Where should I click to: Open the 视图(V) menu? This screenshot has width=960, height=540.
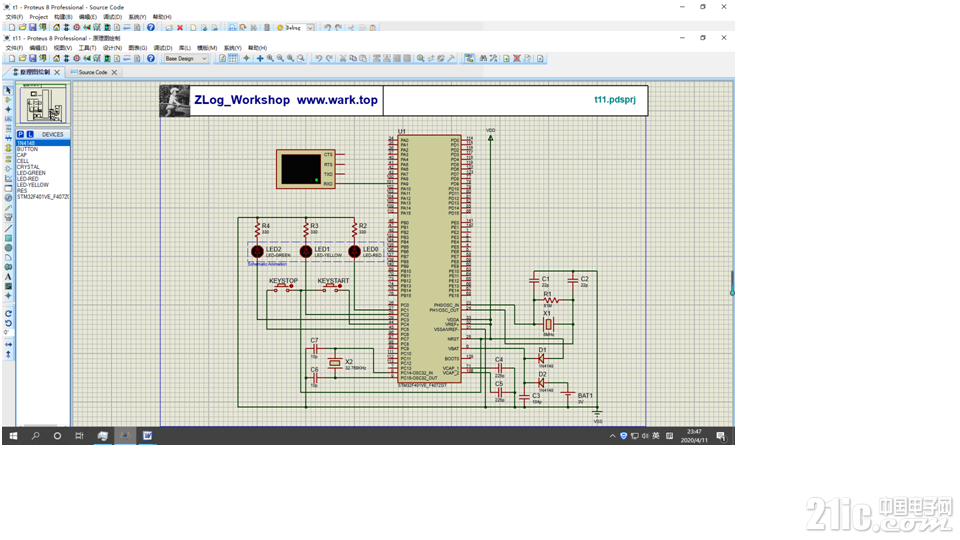click(62, 48)
